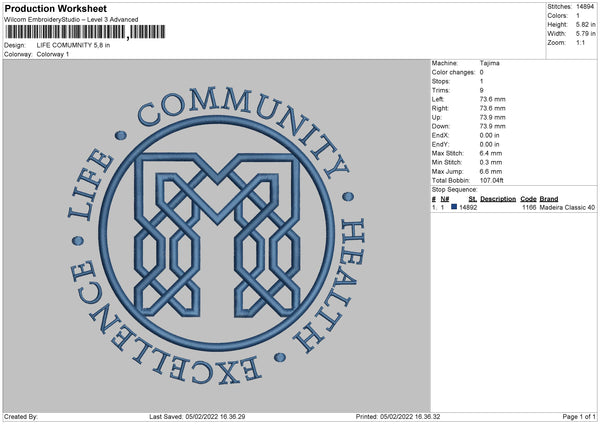The height and width of the screenshot is (424, 600).
Task: Click thread code 1166
Action: pyautogui.click(x=529, y=207)
